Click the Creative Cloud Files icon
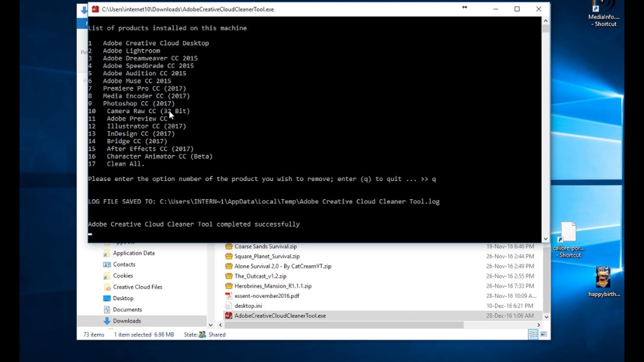The height and width of the screenshot is (362, 644). pos(107,287)
